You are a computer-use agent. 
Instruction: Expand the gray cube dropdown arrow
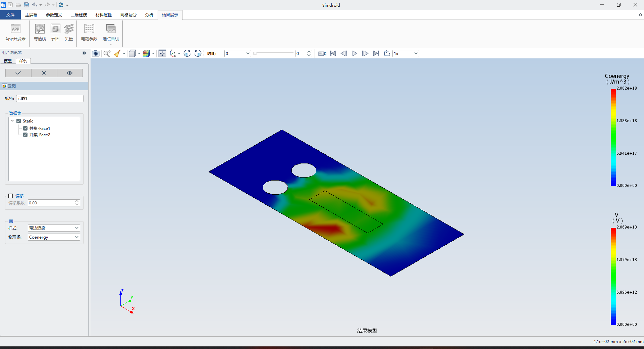coord(139,53)
